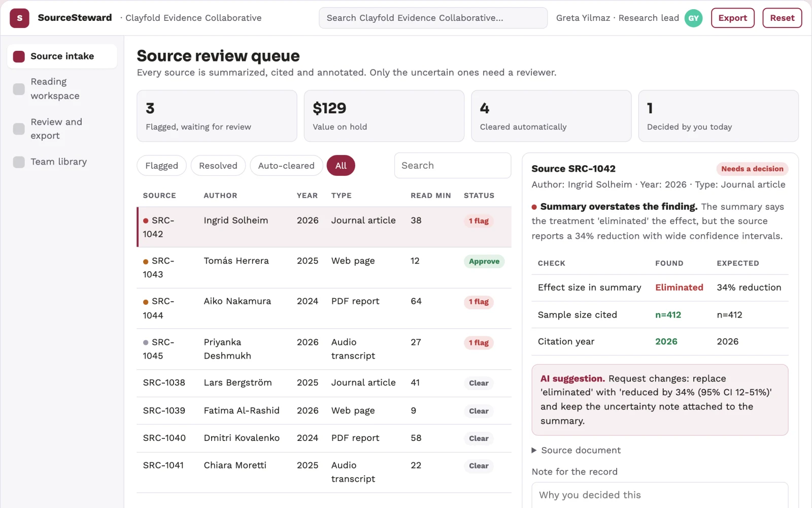This screenshot has height=508, width=812.
Task: Expand the Source document disclosure triangle
Action: point(534,451)
